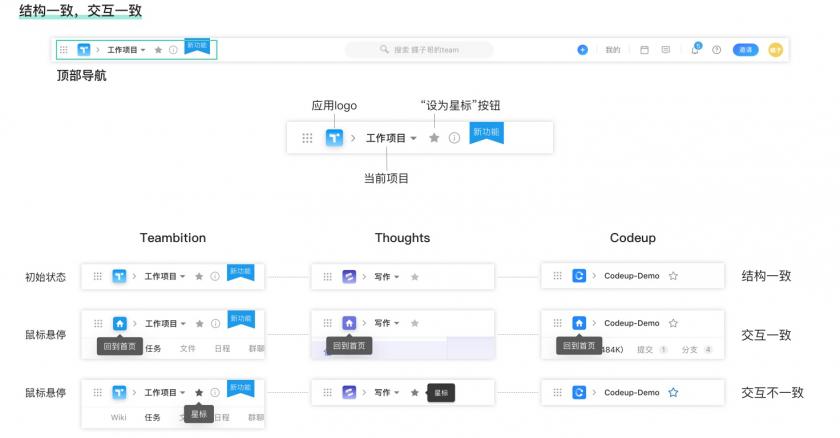Open the notification bell with badge
The width and height of the screenshot is (840, 438).
[x=695, y=49]
